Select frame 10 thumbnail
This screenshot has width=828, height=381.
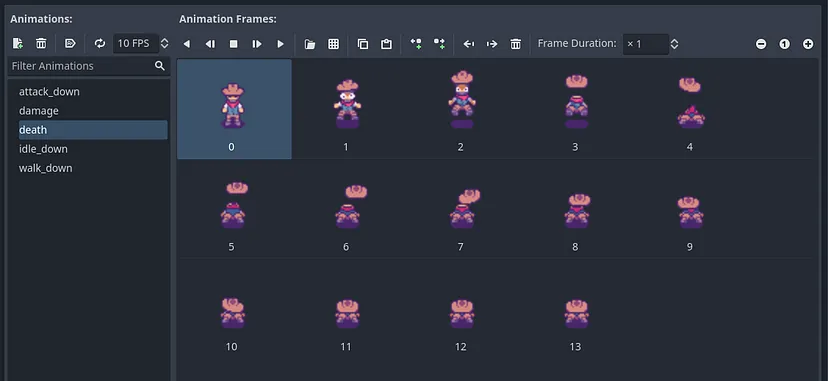point(234,309)
